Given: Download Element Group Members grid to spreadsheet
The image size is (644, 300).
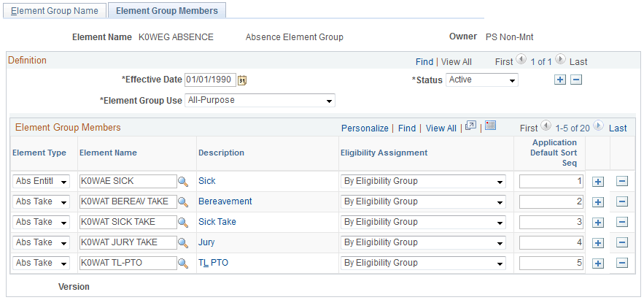Looking at the screenshot, I should pyautogui.click(x=490, y=127).
